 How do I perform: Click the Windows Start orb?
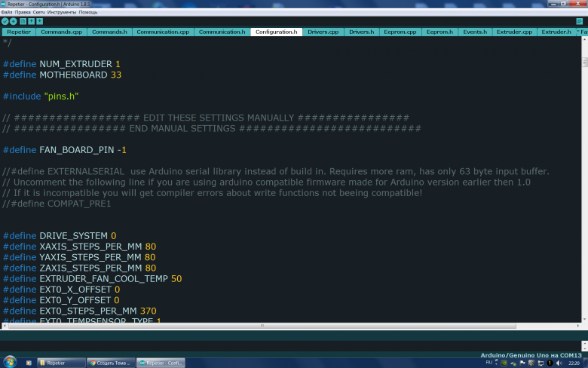tap(10, 362)
